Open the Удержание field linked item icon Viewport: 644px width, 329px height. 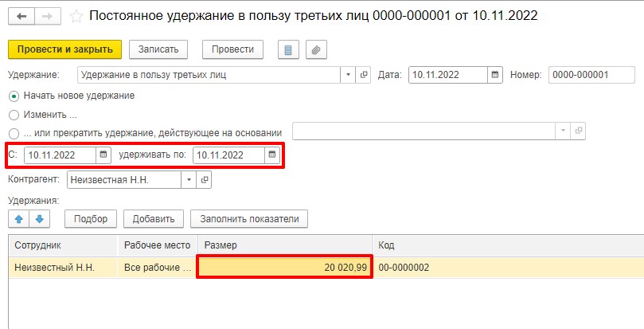tap(363, 75)
